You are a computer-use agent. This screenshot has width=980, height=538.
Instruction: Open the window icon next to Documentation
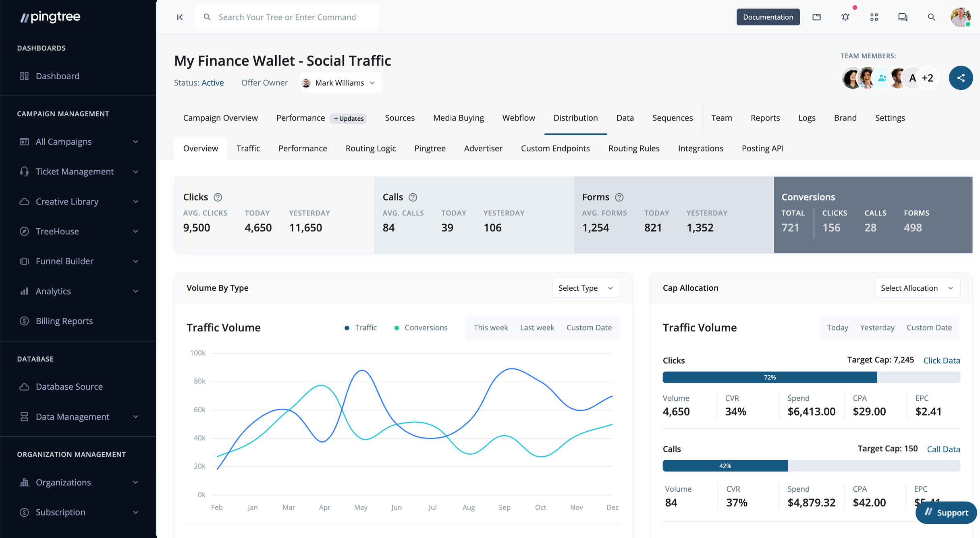pos(816,17)
